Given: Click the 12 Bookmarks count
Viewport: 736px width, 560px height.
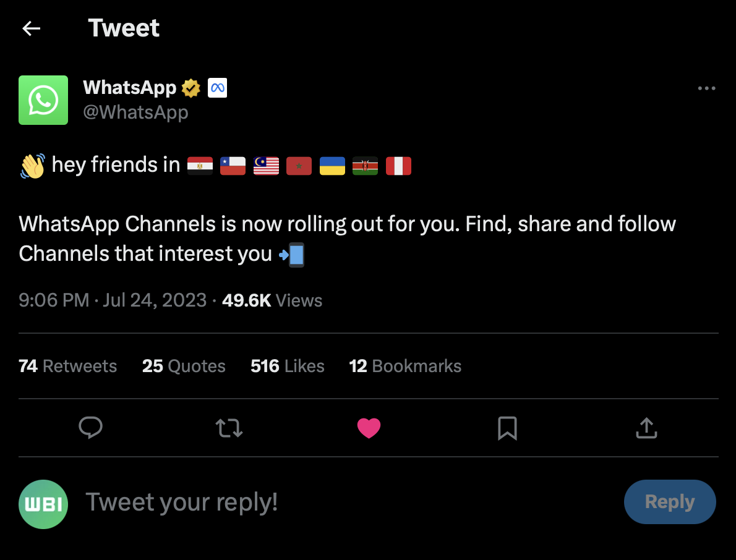Looking at the screenshot, I should pyautogui.click(x=405, y=366).
